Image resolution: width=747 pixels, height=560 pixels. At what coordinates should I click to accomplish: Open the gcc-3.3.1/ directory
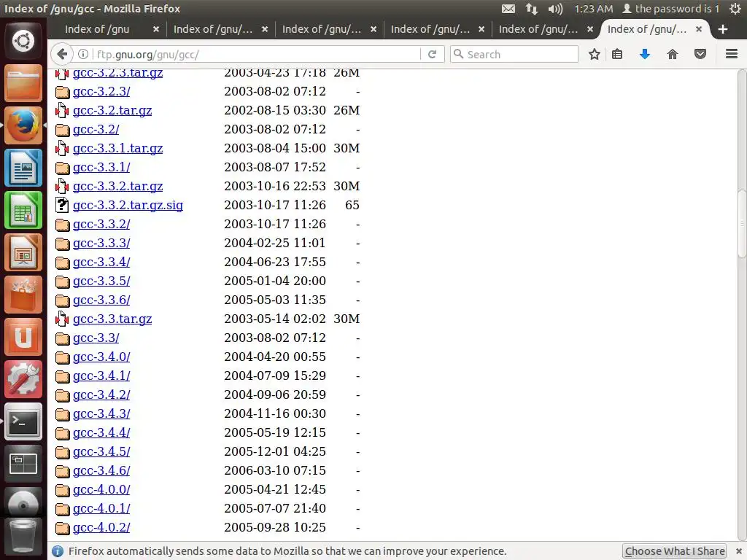click(x=101, y=167)
